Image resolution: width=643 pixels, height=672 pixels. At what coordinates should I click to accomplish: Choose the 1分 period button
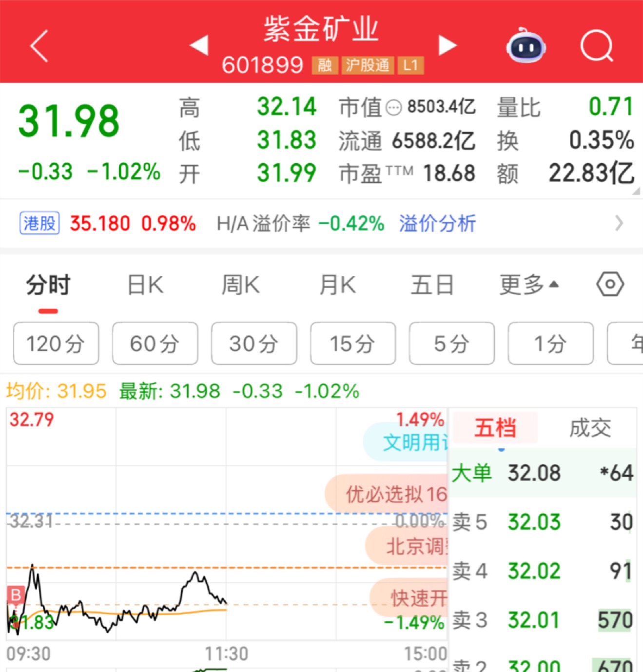point(551,343)
